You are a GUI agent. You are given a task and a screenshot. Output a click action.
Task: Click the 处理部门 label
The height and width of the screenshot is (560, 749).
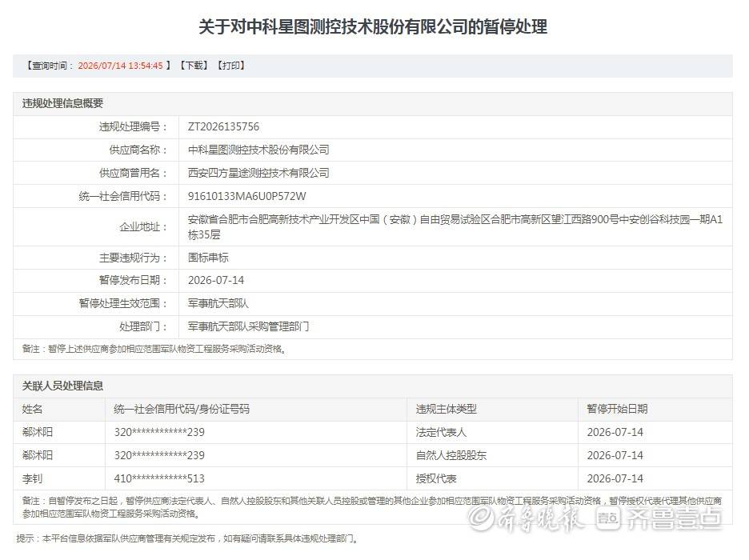click(x=144, y=326)
